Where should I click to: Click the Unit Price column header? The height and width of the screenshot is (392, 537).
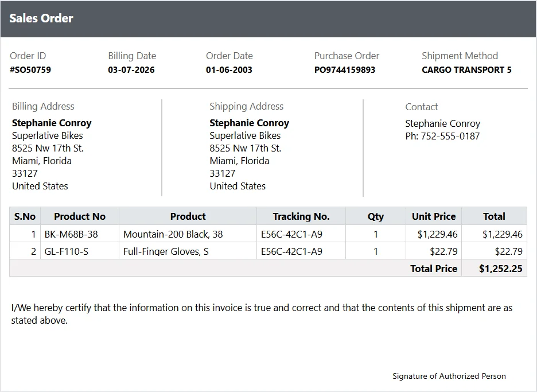click(434, 216)
